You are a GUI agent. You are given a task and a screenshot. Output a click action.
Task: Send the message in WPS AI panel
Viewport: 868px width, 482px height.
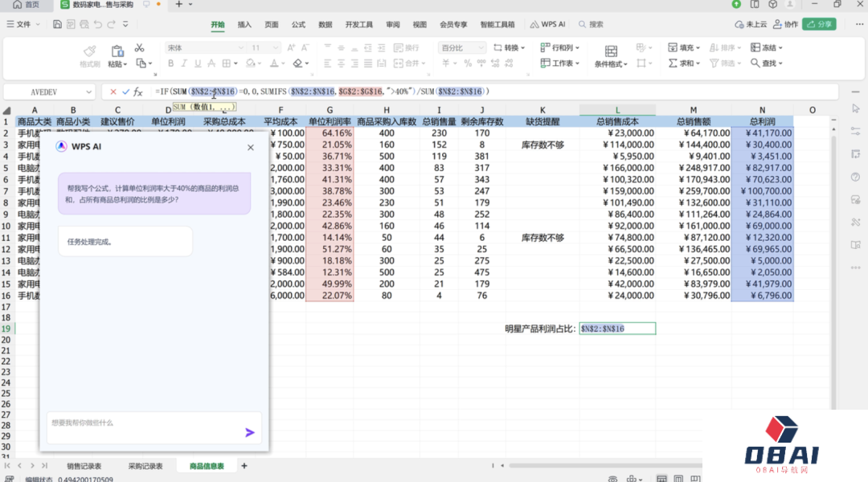pyautogui.click(x=249, y=432)
